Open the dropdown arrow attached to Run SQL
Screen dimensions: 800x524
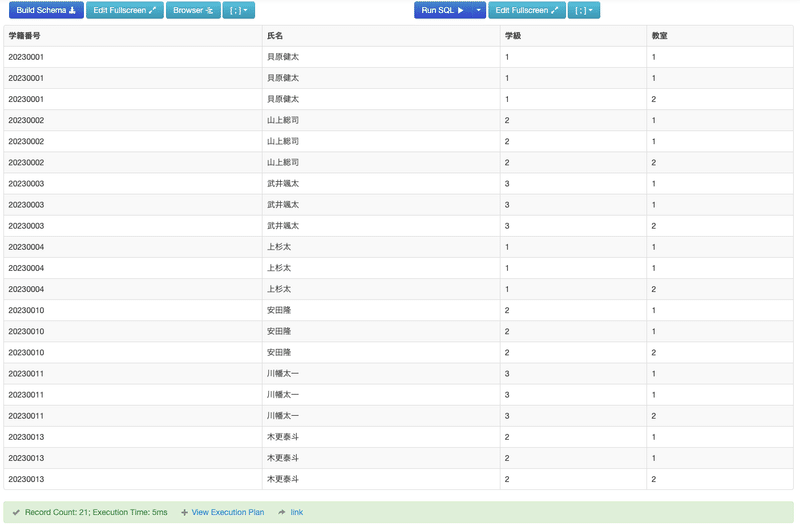(x=479, y=10)
